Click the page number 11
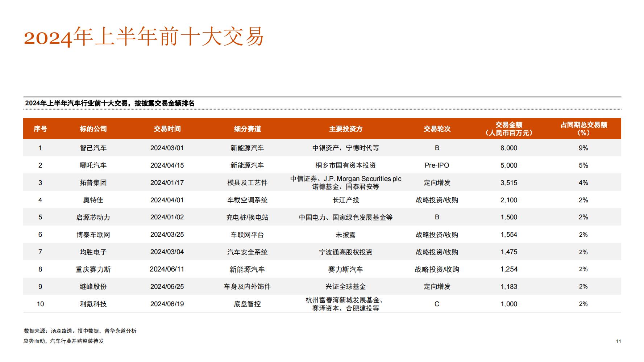 click(x=619, y=341)
